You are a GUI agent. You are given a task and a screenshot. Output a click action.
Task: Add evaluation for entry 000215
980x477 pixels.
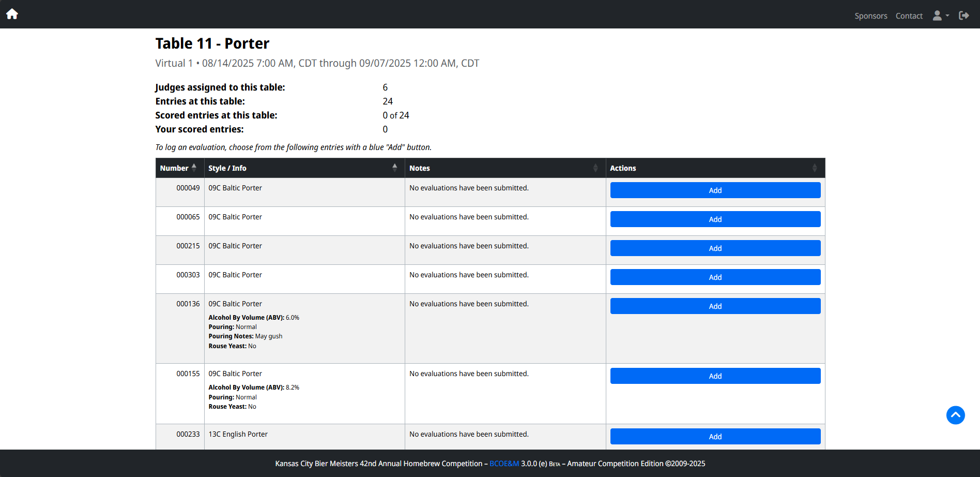click(715, 248)
